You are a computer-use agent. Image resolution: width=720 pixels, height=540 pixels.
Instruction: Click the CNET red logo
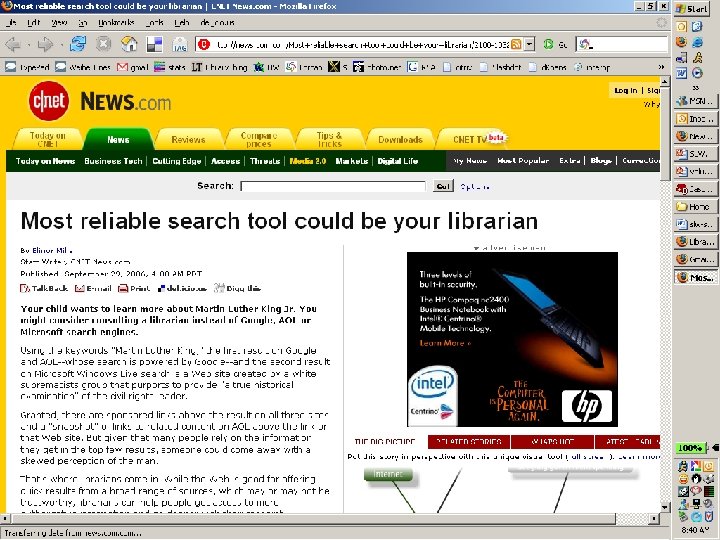click(49, 101)
